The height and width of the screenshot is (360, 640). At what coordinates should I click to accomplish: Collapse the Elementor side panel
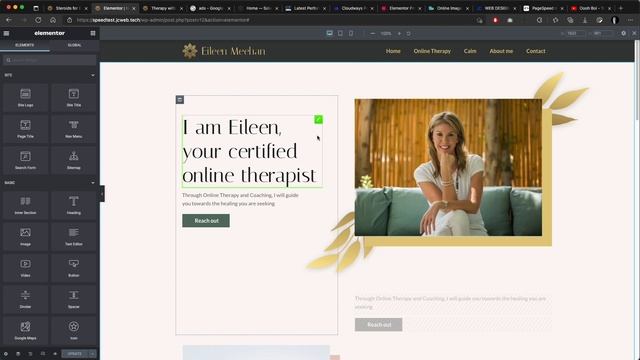[102, 194]
